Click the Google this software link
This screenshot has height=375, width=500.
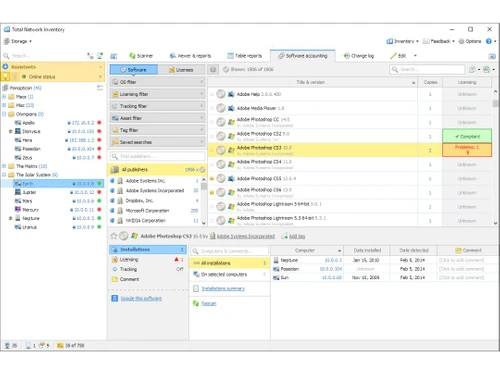tap(141, 298)
